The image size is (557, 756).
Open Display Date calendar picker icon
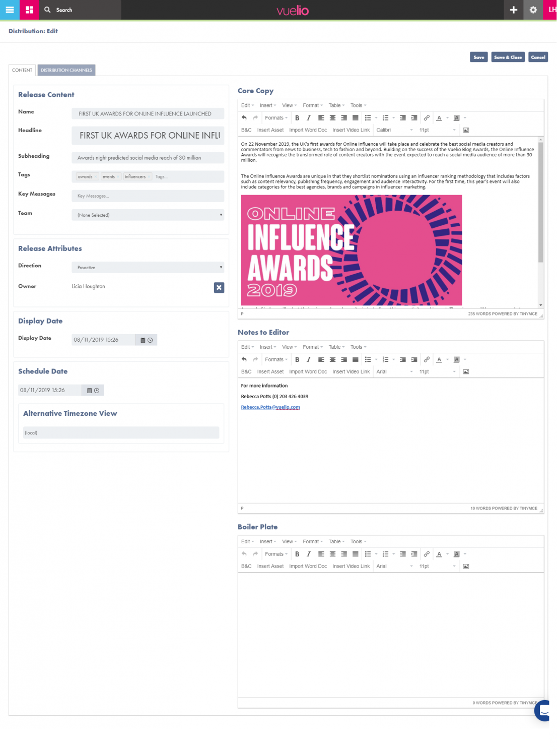(x=143, y=340)
